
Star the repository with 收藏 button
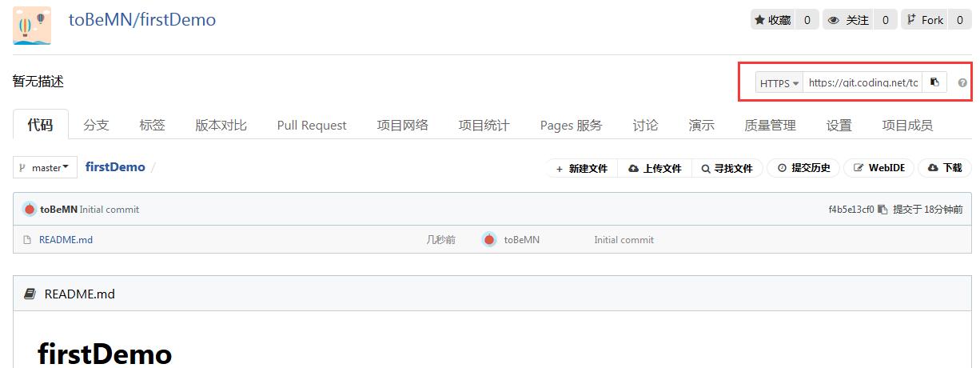(772, 20)
